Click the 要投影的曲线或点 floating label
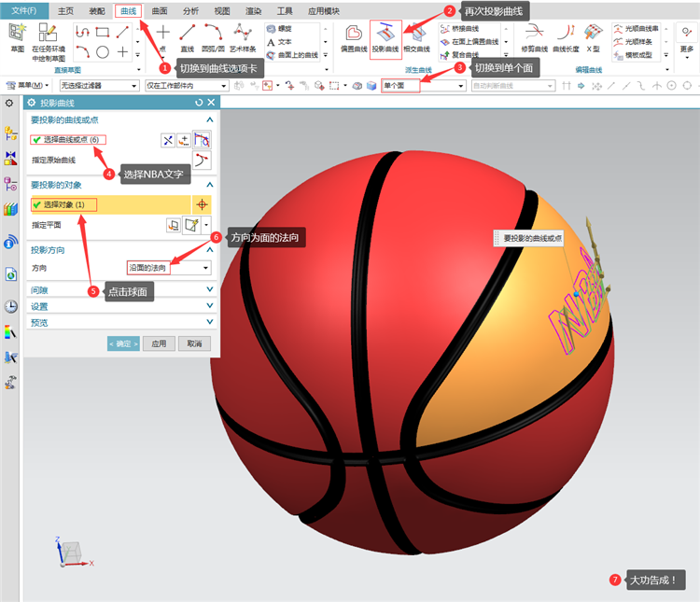This screenshot has height=602, width=700. 528,238
